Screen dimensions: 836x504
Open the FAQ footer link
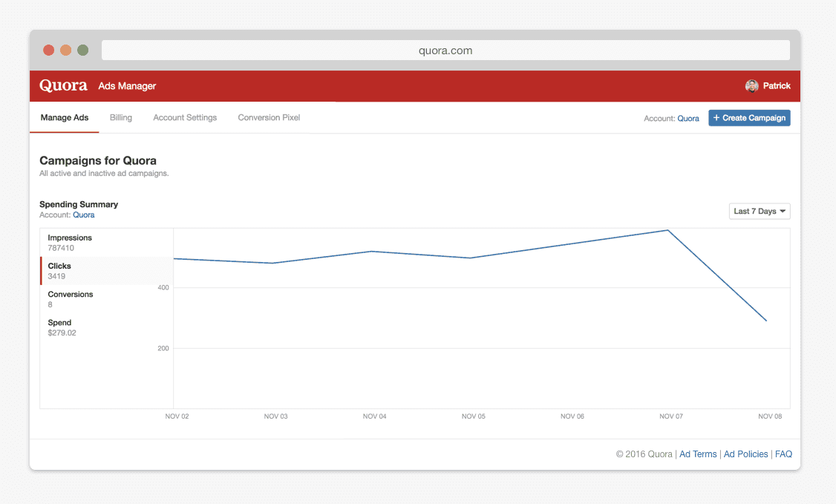click(x=783, y=454)
